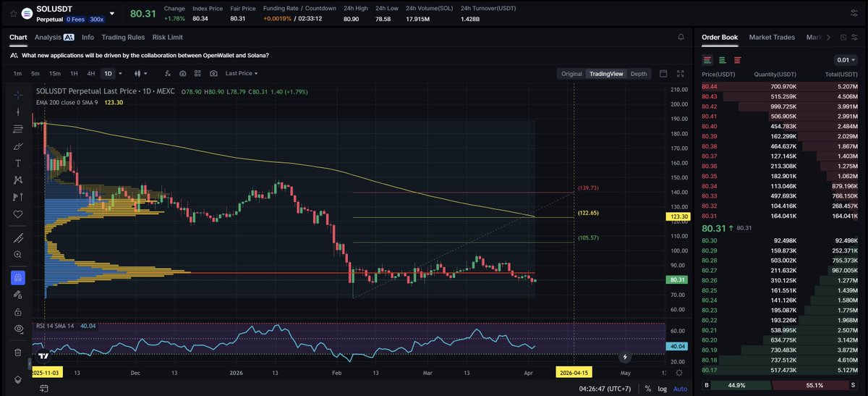Select the trend line drawing tool

pos(18,111)
